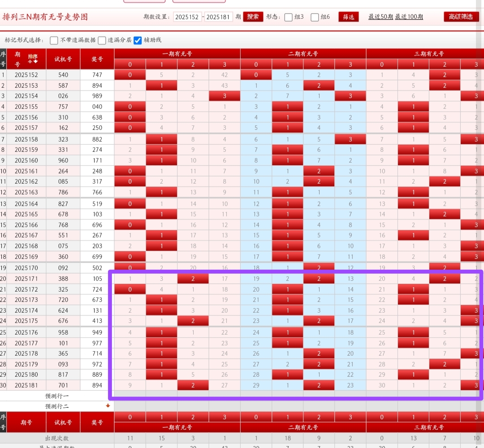This screenshot has height=448, width=484.
Task: Select the 试机号 column header at top
Action: tap(63, 59)
